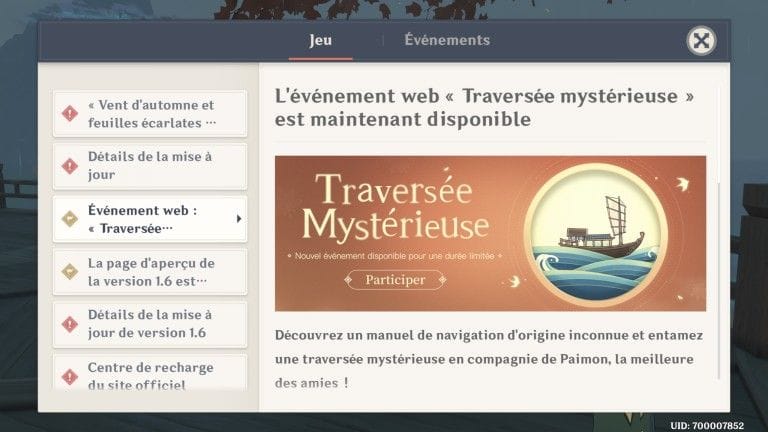Open La page d'aperçu de la version 1.6 notice
The width and height of the screenshot is (768, 432).
click(x=150, y=272)
